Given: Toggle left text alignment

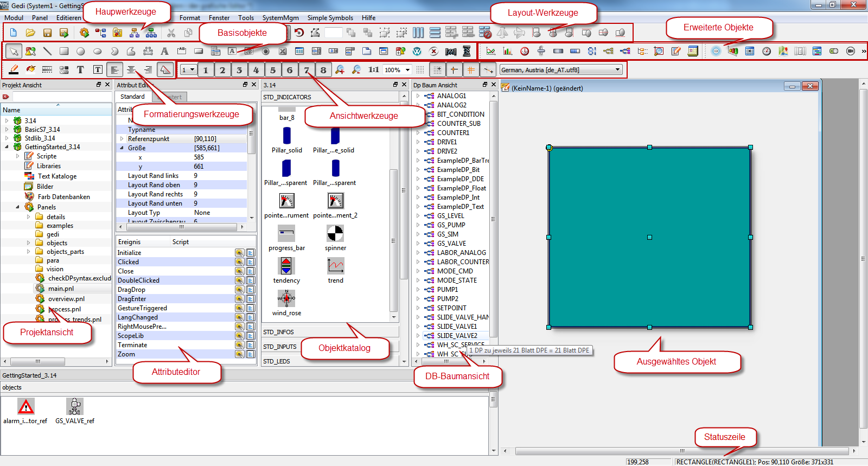Looking at the screenshot, I should pyautogui.click(x=114, y=69).
